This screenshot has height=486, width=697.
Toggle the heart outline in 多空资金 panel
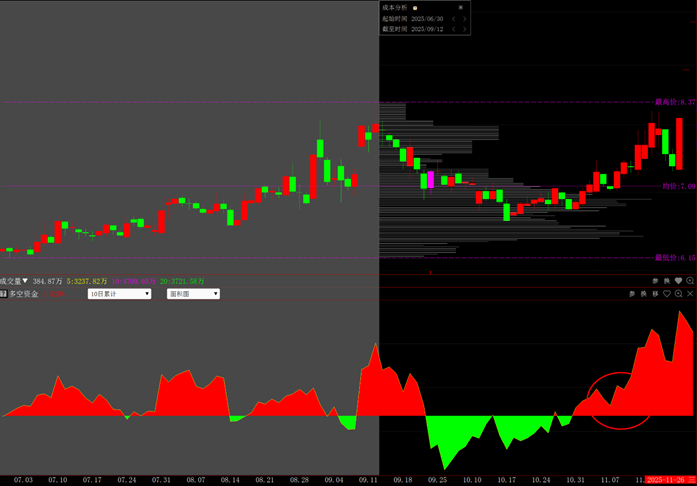667,294
